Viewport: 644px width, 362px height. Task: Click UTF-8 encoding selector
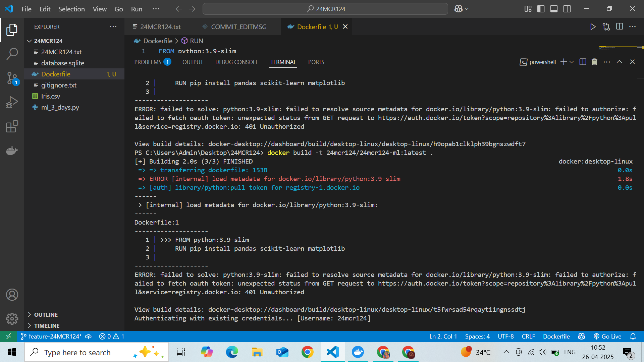coord(506,336)
